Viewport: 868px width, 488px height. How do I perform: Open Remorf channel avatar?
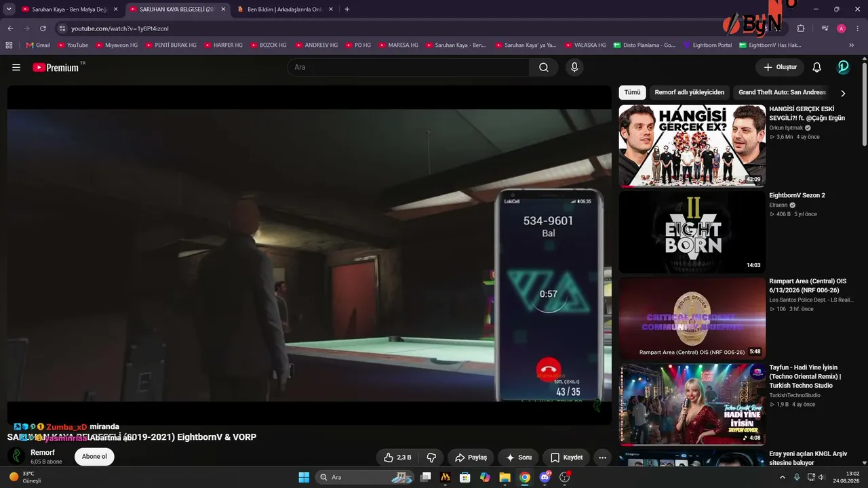[17, 457]
